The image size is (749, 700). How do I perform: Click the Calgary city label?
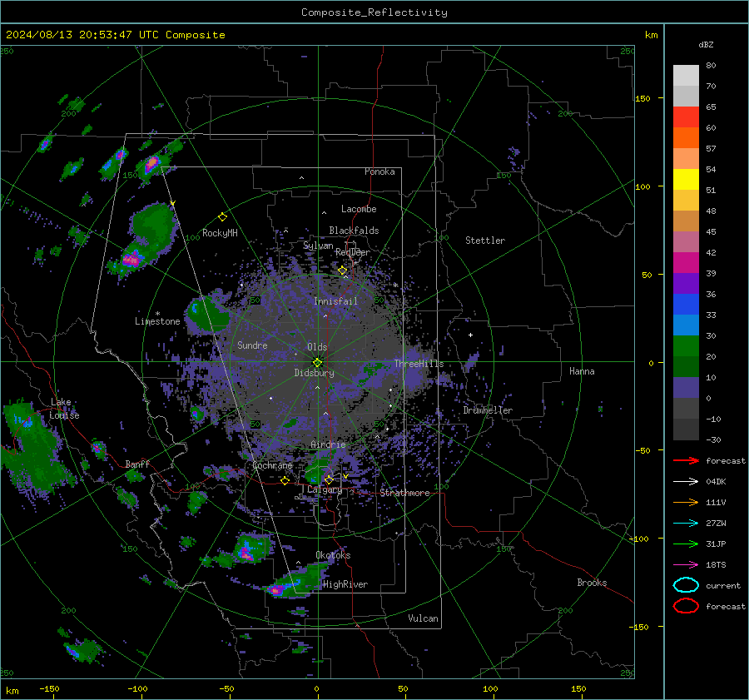tap(325, 489)
